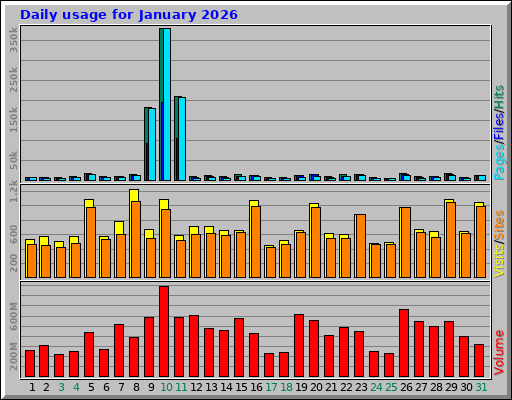This screenshot has height=400, width=512.
Task: Click the '150k' axis value
Action: pyautogui.click(x=13, y=120)
